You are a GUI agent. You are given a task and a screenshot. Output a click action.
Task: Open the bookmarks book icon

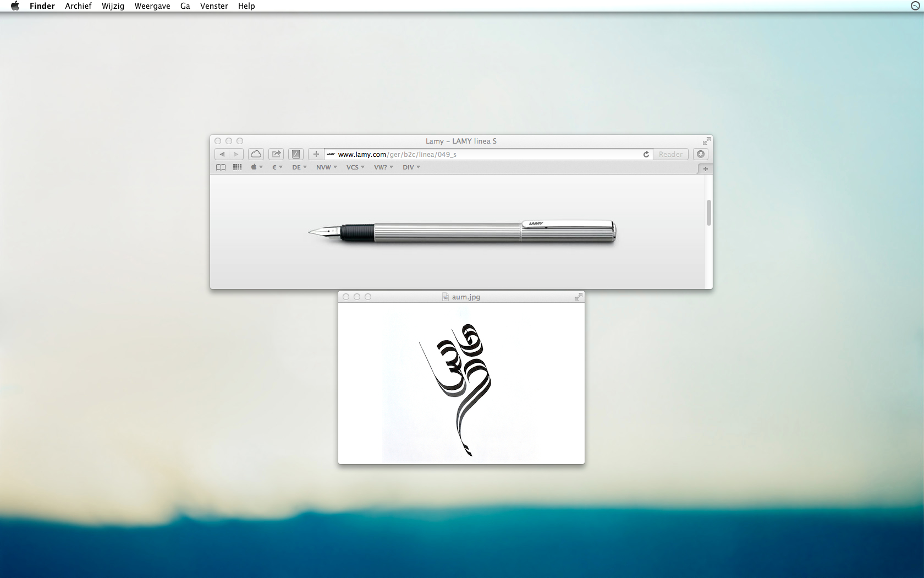tap(221, 167)
